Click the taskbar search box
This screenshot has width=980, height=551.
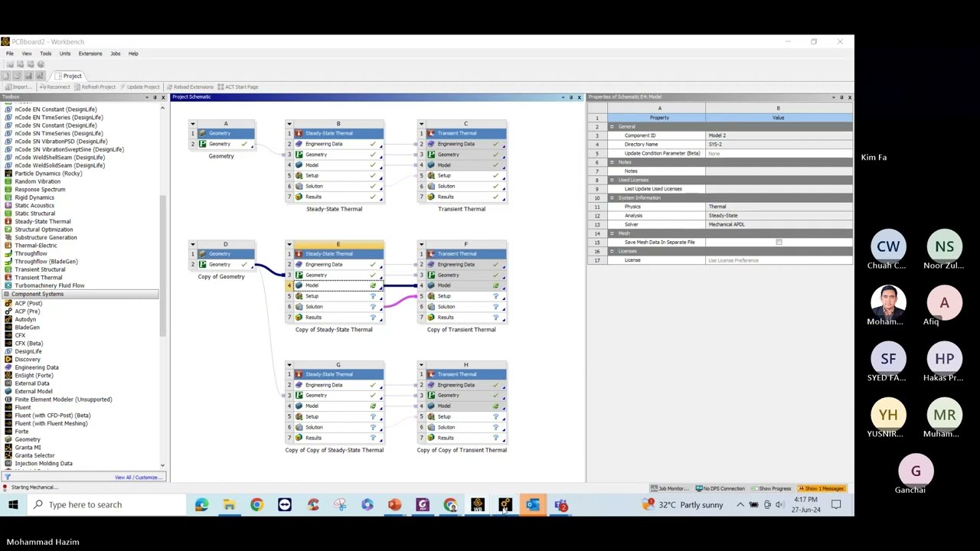point(106,504)
